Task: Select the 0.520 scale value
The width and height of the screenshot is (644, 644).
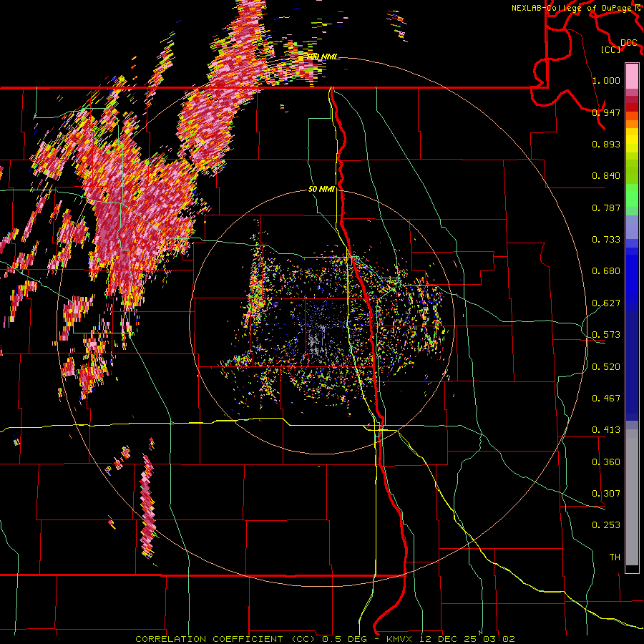Action: tap(606, 367)
